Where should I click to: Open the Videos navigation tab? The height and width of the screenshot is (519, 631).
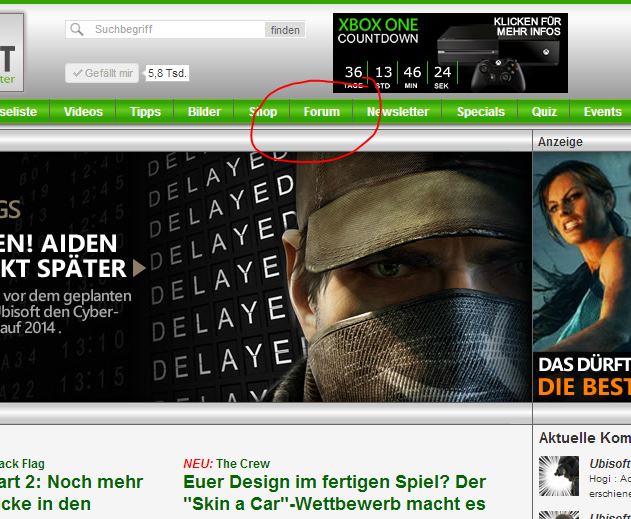coord(83,112)
